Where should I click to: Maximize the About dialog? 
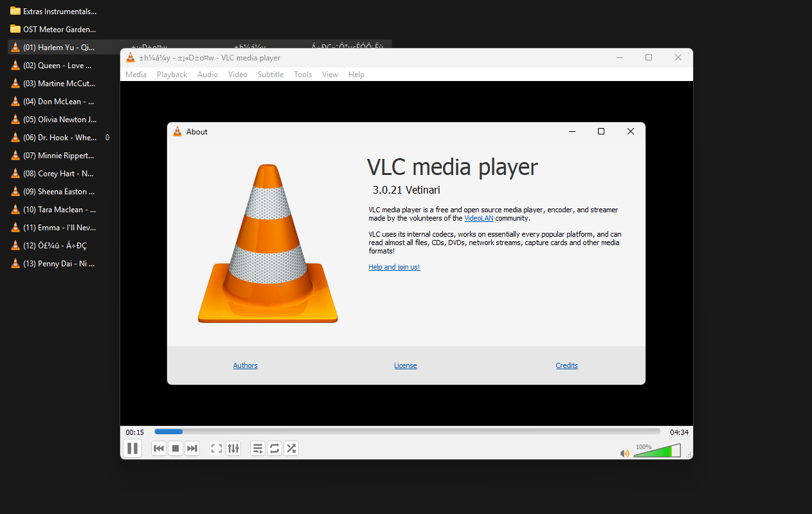(x=601, y=131)
